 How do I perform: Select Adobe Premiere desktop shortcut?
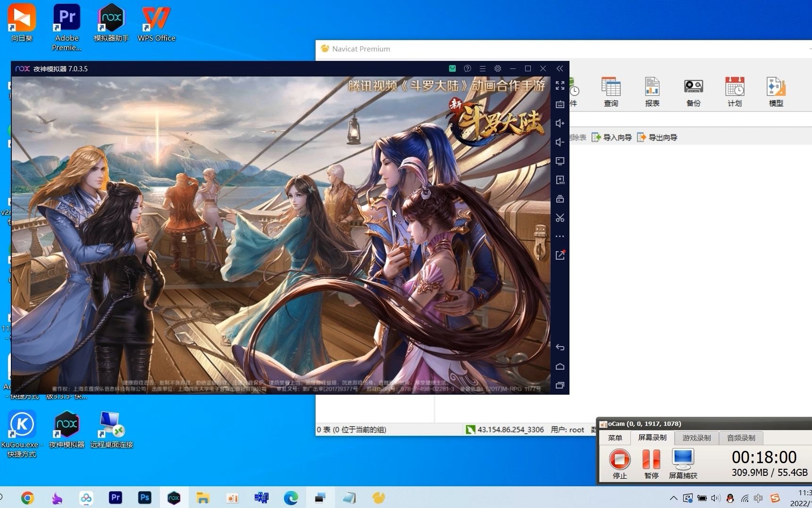coord(67,27)
